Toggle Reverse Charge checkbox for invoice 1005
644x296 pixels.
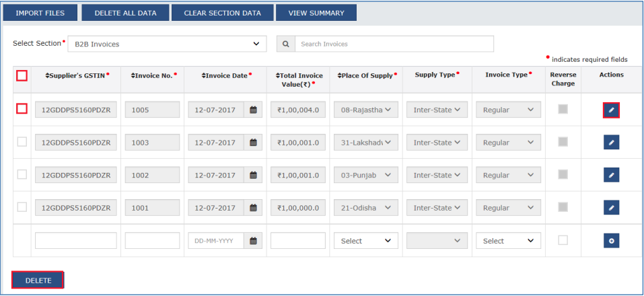tap(563, 109)
